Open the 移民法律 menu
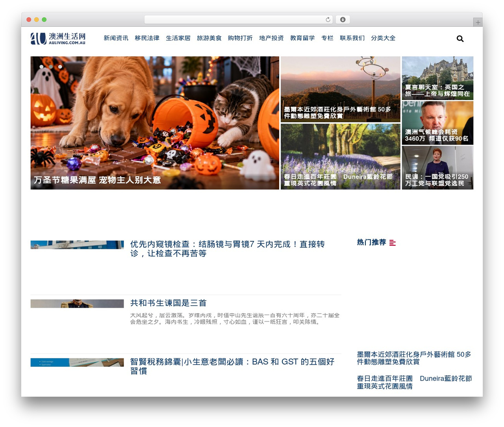The height and width of the screenshot is (427, 504). [x=147, y=38]
